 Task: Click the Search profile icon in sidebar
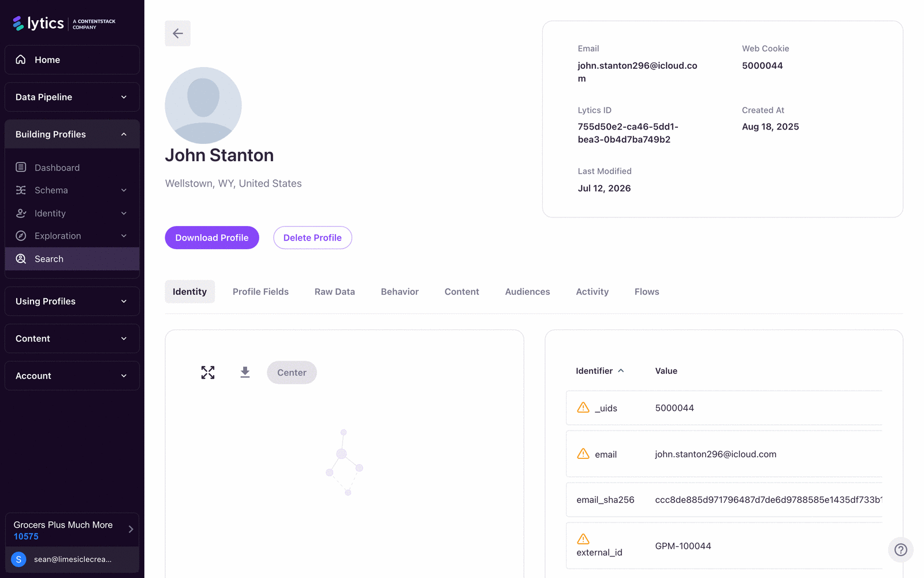(21, 259)
